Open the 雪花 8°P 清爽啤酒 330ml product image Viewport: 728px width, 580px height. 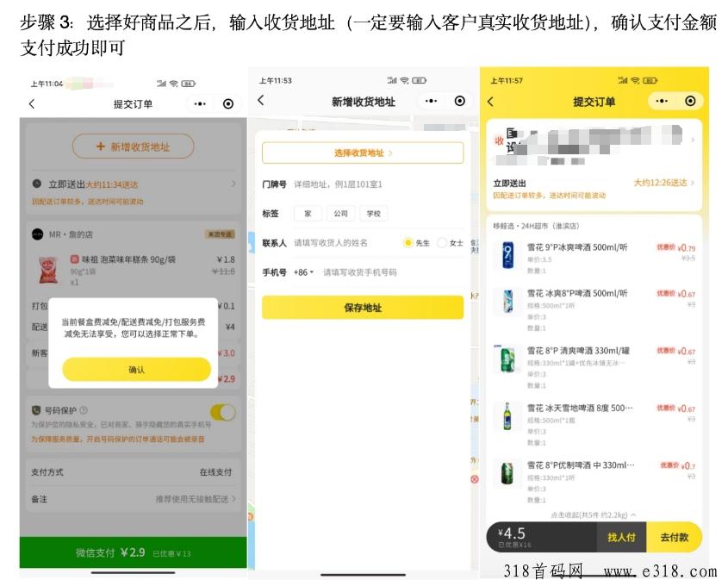507,359
